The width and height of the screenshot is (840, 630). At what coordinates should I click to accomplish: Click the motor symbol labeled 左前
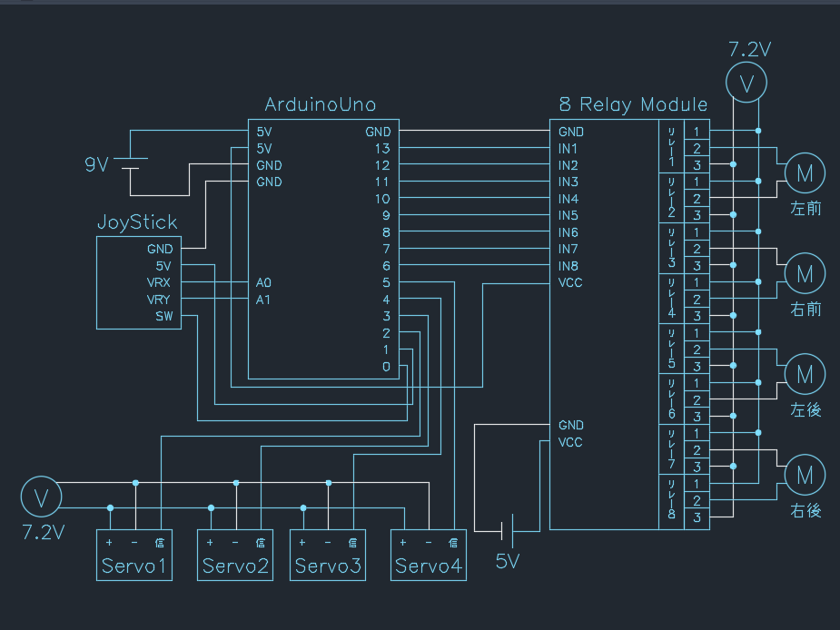click(805, 172)
